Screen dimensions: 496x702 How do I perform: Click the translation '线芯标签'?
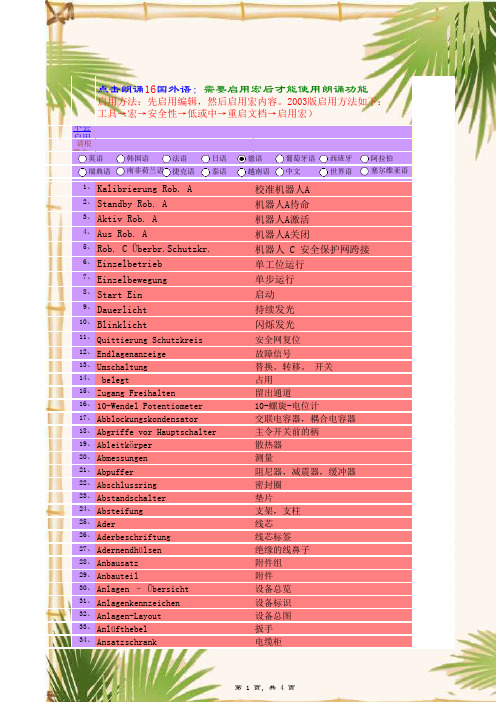[x=273, y=537]
